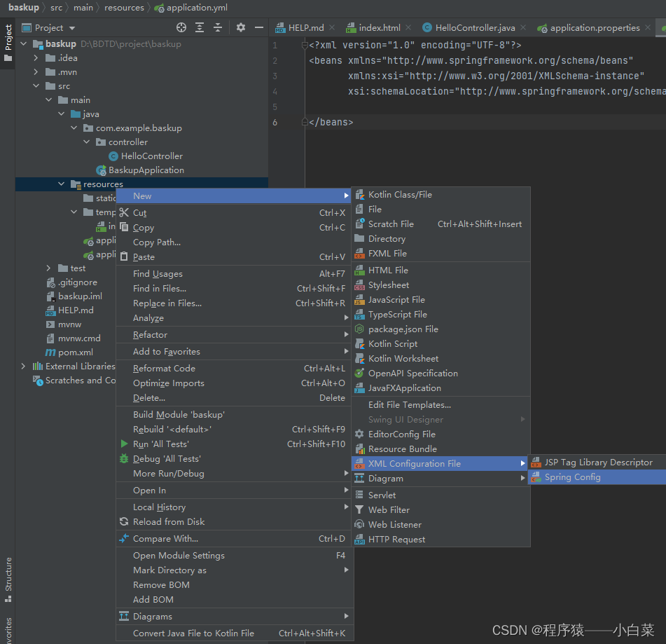This screenshot has width=666, height=644.
Task: Collapse the controller package
Action: pos(87,142)
